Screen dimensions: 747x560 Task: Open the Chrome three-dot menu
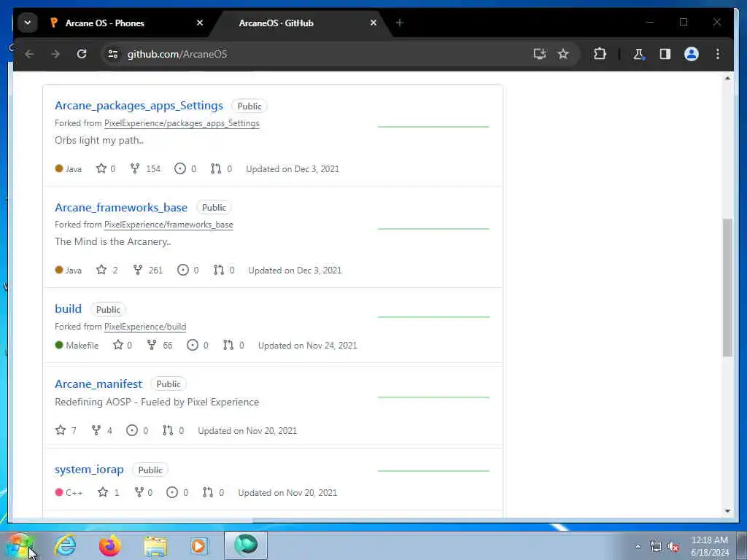click(718, 54)
